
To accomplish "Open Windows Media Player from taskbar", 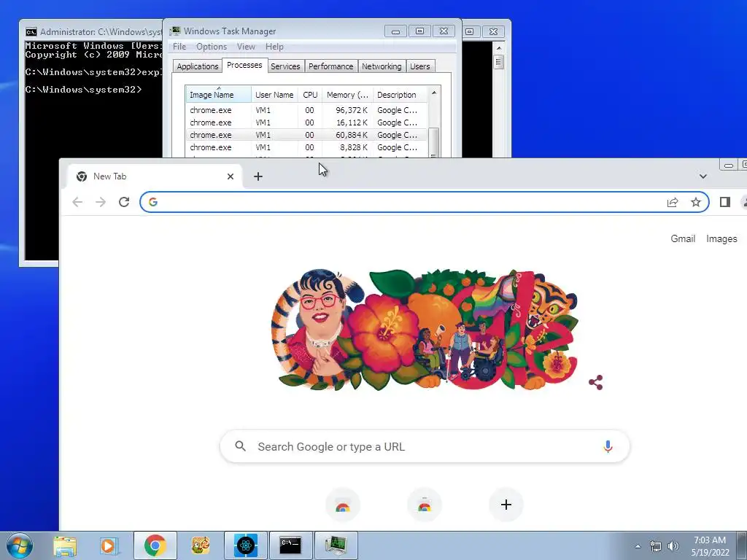I will [x=109, y=545].
